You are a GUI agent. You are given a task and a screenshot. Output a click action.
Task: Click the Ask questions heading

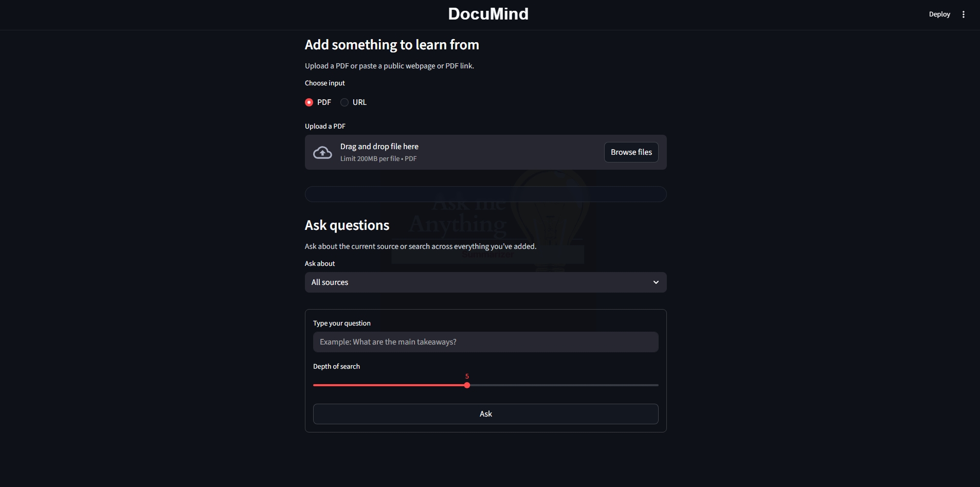click(347, 225)
